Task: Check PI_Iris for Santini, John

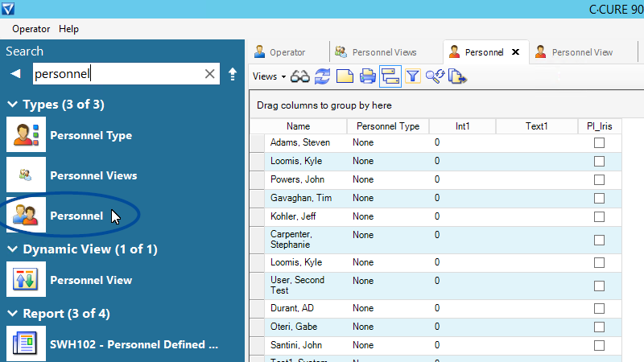Action: [599, 346]
